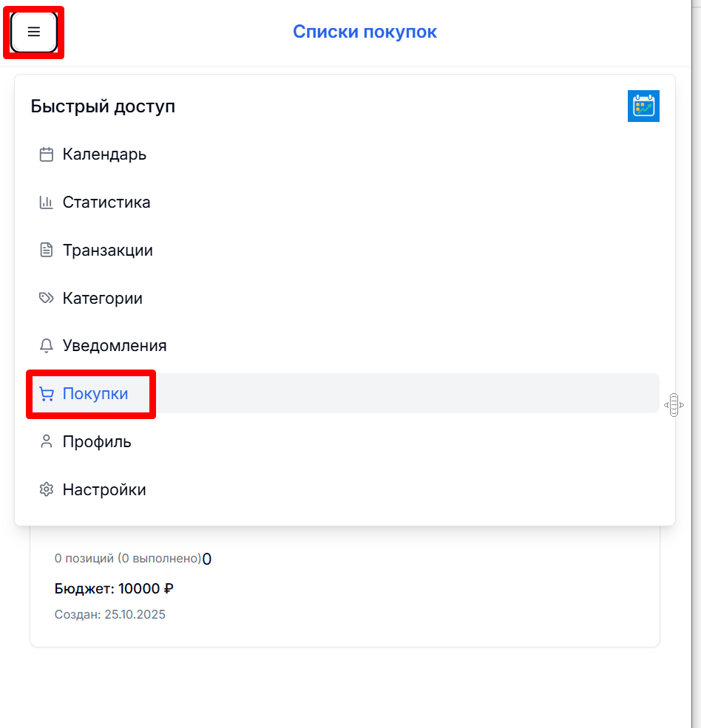Click the scrollbar on the right edge
Image resolution: width=701 pixels, height=728 pixels.
pyautogui.click(x=694, y=362)
